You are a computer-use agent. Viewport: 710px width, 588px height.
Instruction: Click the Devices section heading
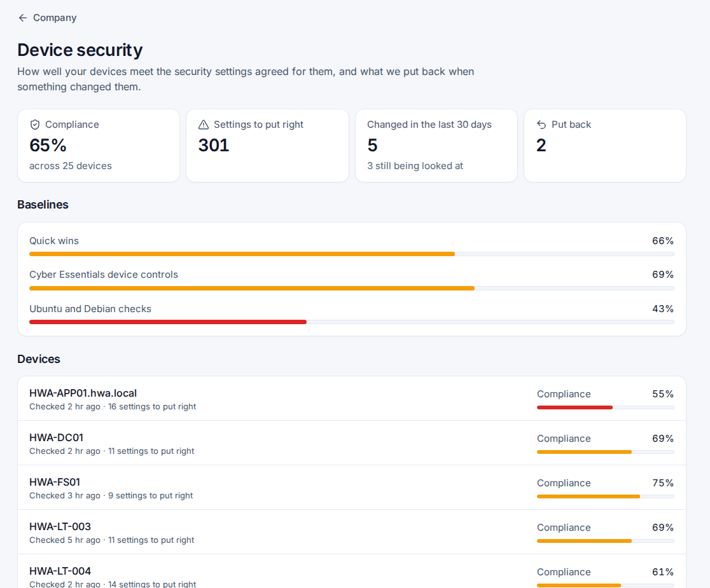coord(39,359)
